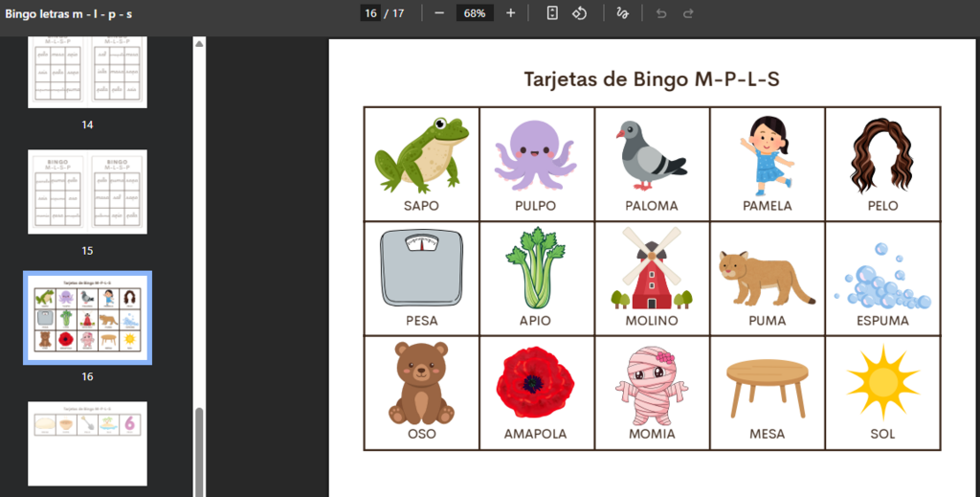Click the redo arrow icon
This screenshot has width=980, height=497.
pos(688,13)
